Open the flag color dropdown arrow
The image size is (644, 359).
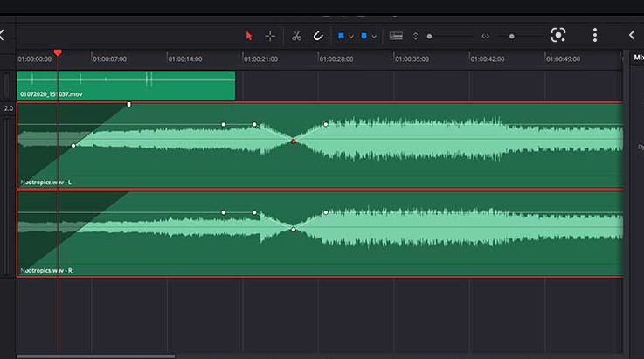[351, 36]
